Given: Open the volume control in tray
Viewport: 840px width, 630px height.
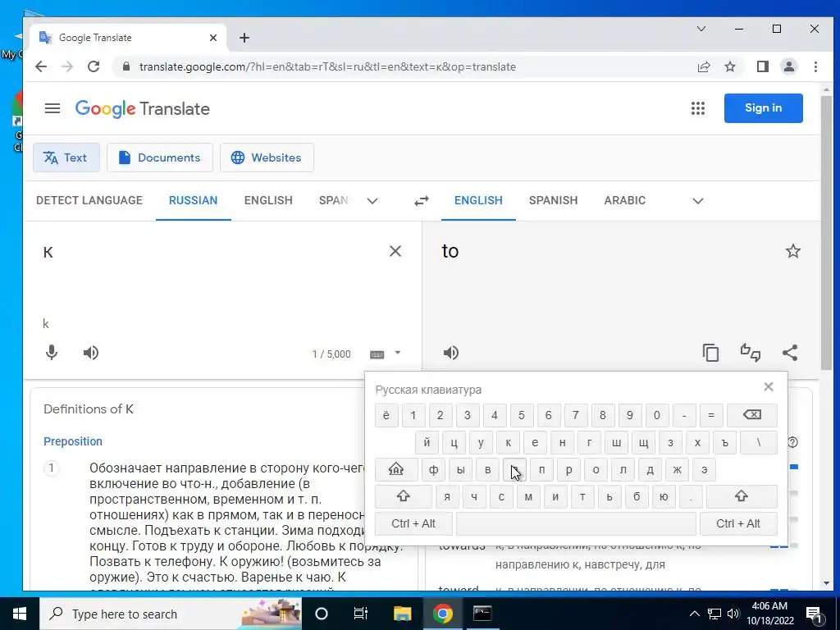Looking at the screenshot, I should (733, 614).
